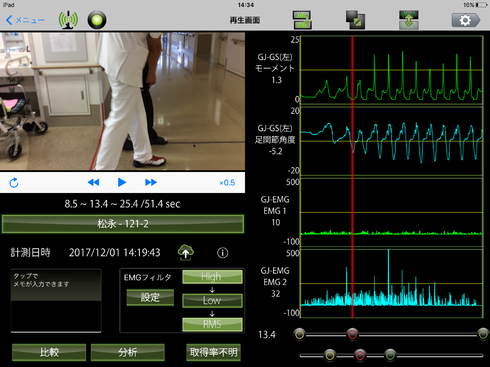This screenshot has width=490, height=367.
Task: Rewind the video playback
Action: (93, 182)
